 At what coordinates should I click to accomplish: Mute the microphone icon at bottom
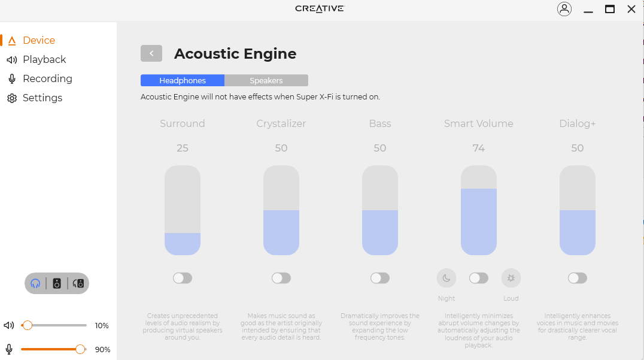9,349
